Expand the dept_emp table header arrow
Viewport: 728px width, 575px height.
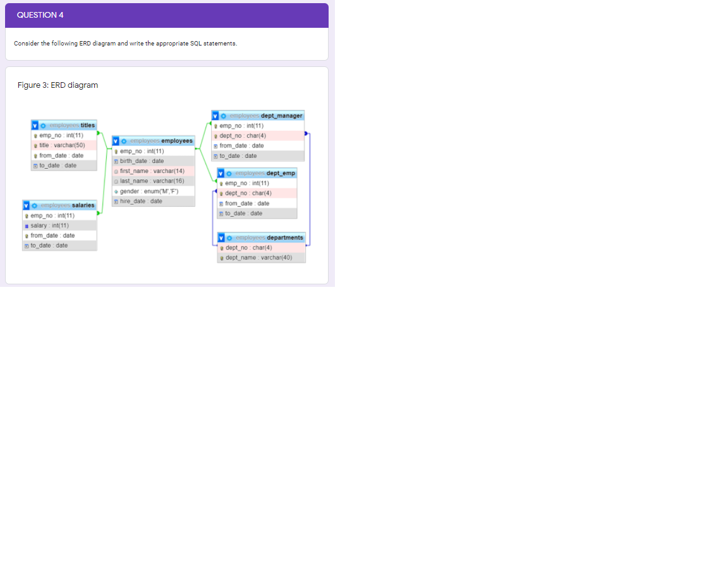tap(221, 172)
